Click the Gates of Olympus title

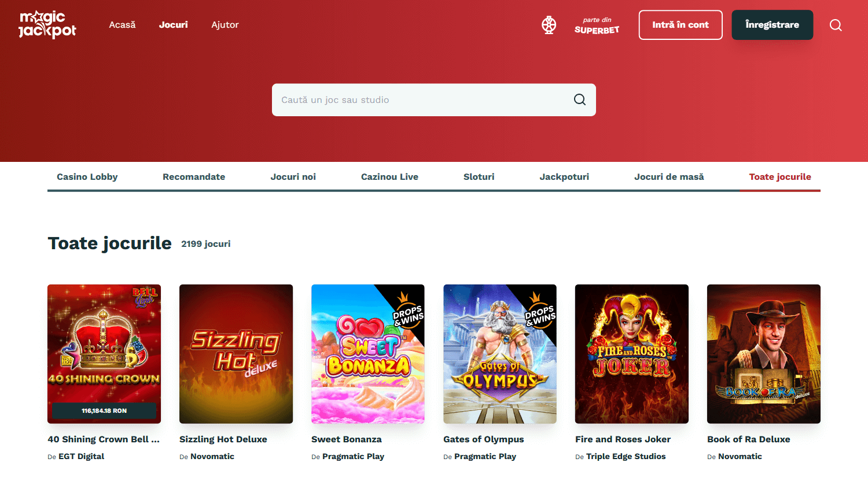tap(484, 439)
